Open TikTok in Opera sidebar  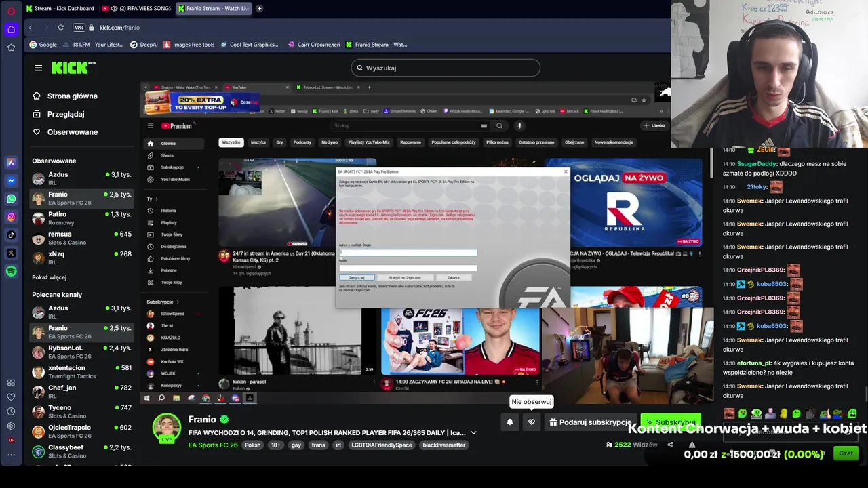[x=11, y=235]
